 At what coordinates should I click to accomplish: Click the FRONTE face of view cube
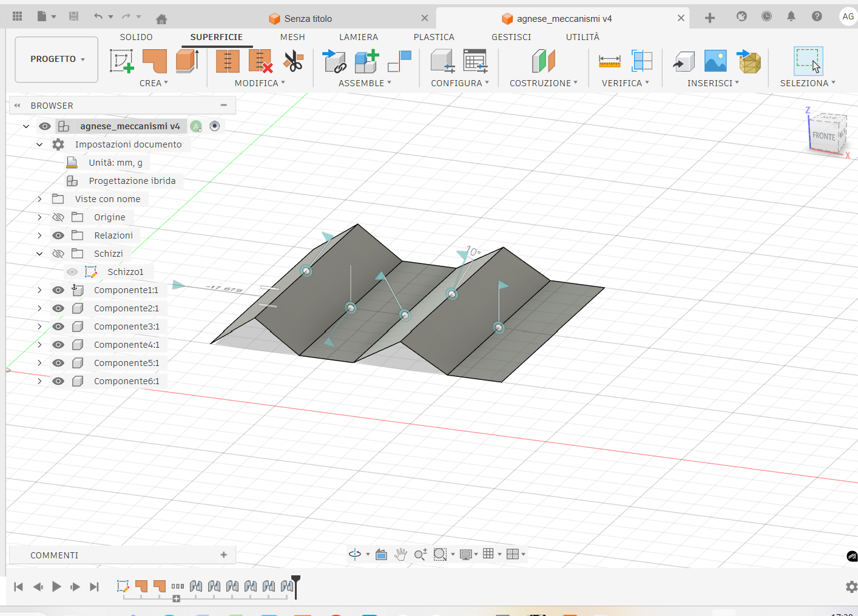(x=823, y=136)
